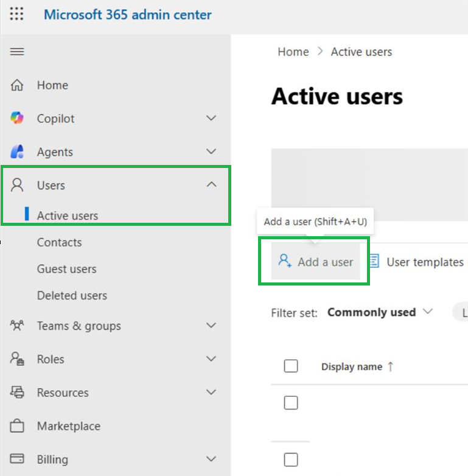Click the Users label in sidebar
Image resolution: width=468 pixels, height=476 pixels.
point(51,185)
